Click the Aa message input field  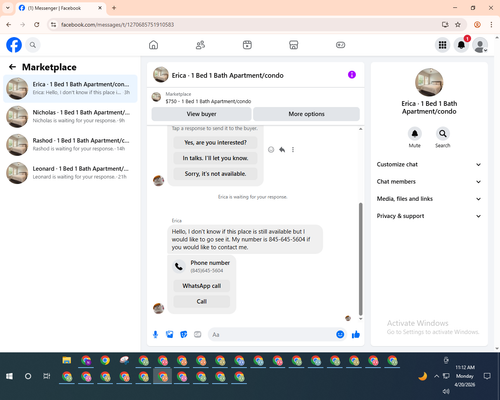pyautogui.click(x=272, y=334)
